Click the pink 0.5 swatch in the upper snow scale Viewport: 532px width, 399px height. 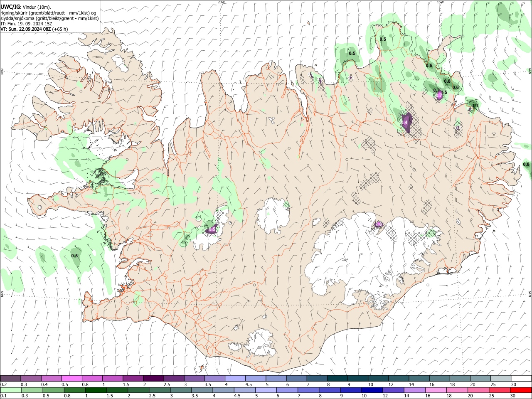[x=71, y=379]
